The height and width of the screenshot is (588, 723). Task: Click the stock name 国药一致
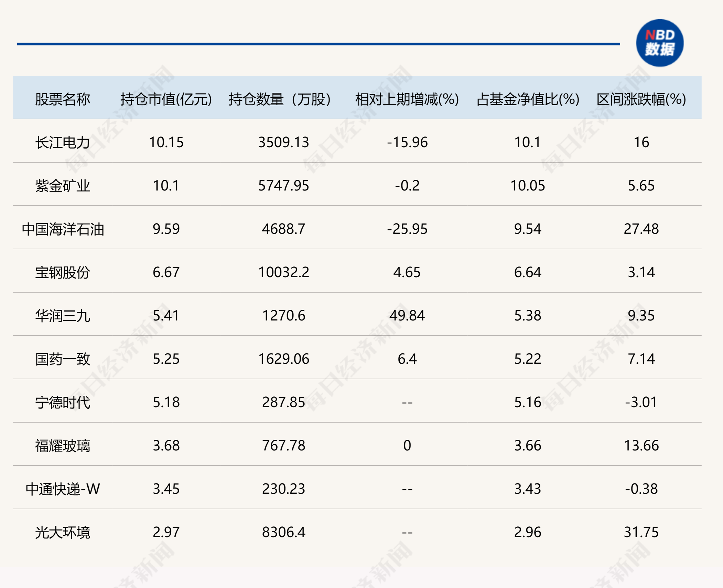pos(63,359)
